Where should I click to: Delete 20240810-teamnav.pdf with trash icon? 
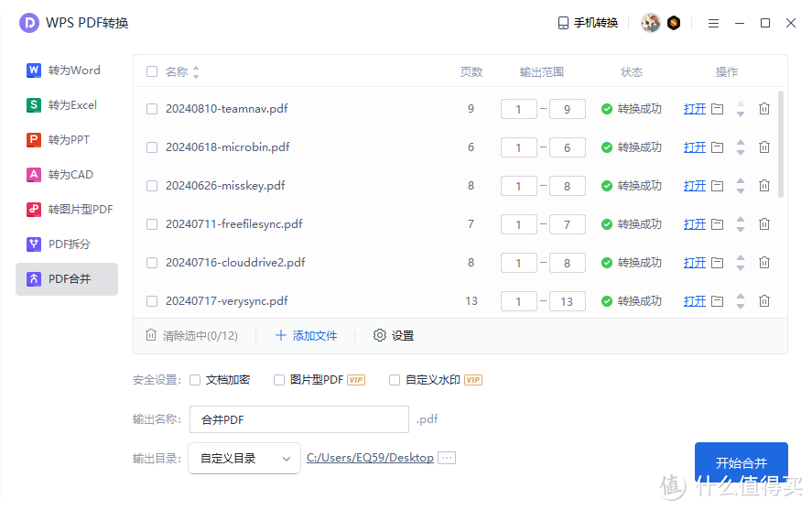(764, 109)
